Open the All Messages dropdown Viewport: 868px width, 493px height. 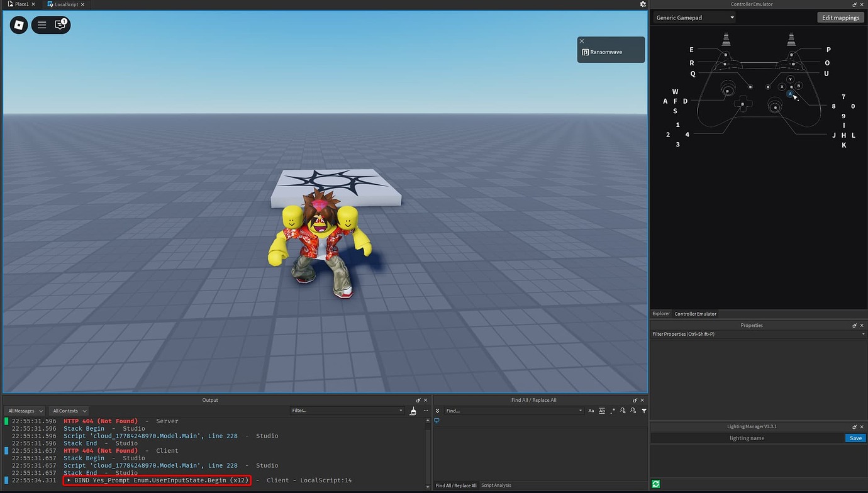(x=25, y=411)
